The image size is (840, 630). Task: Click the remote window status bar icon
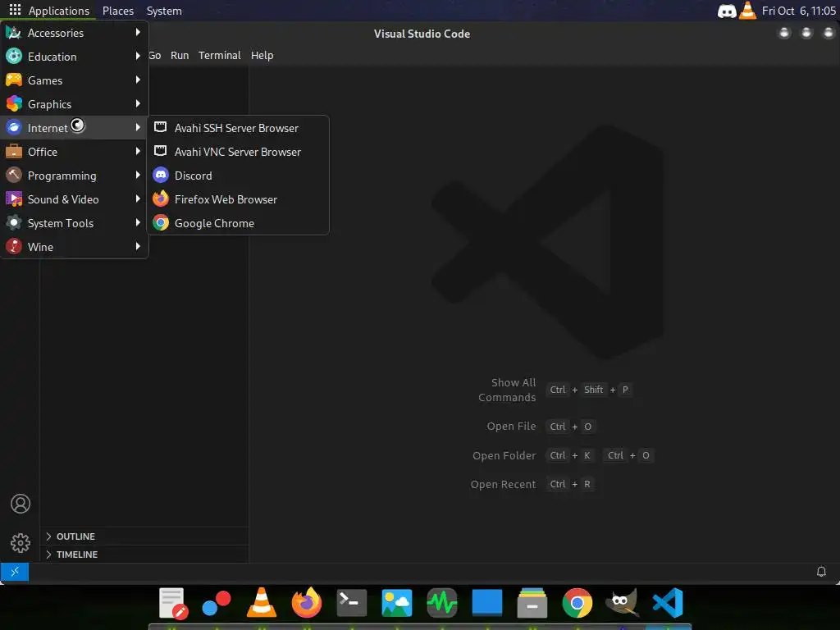[x=15, y=572]
